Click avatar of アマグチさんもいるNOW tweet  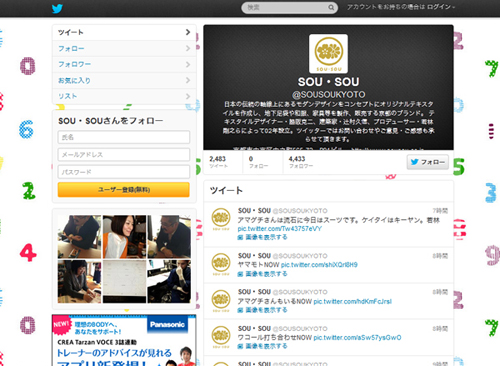tap(221, 300)
